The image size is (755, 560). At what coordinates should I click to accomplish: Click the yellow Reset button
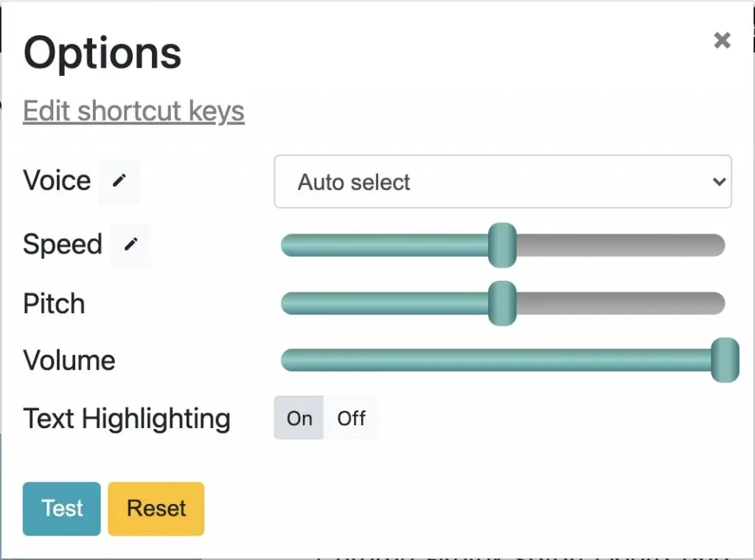click(156, 508)
